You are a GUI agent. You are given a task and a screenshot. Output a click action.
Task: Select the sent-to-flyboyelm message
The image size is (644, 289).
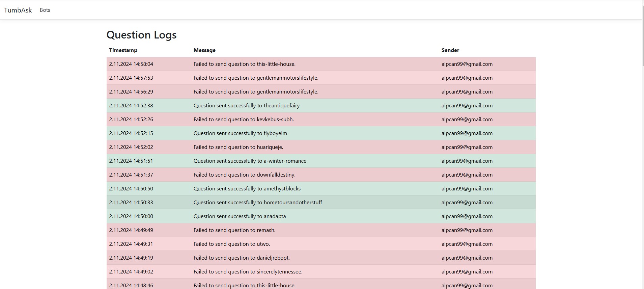tap(240, 133)
